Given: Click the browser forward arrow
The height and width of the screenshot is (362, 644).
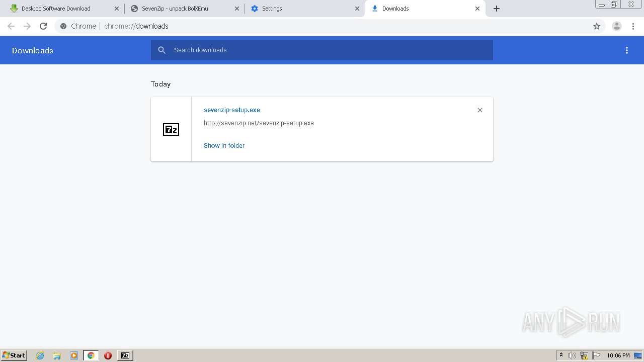Looking at the screenshot, I should coord(27,26).
